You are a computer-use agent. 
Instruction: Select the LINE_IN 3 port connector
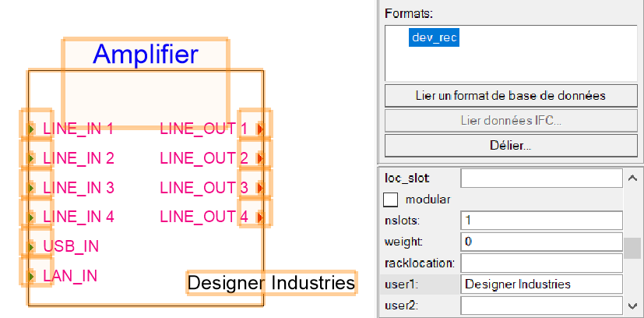(x=31, y=188)
